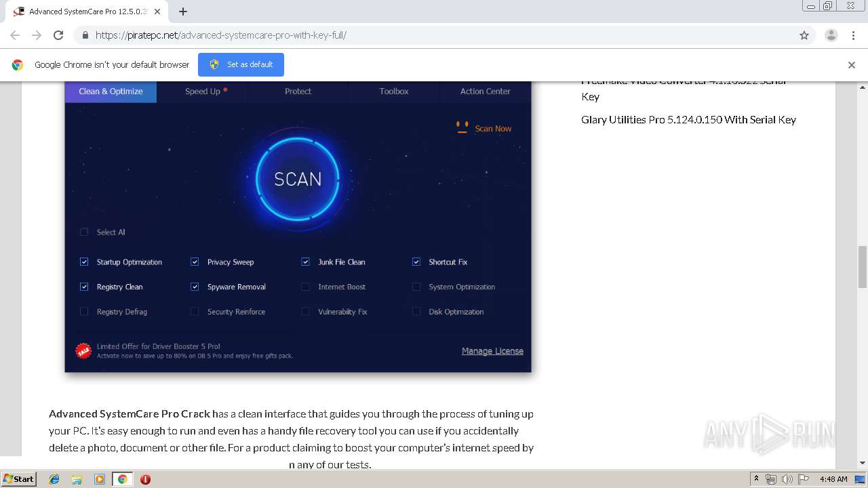
Task: Click the browser forward arrow
Action: (x=37, y=35)
